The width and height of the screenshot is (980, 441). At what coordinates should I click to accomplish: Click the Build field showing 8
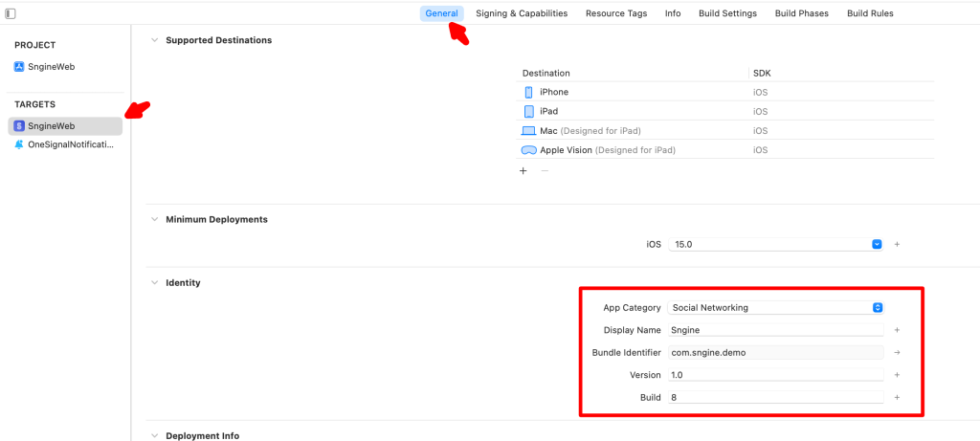click(775, 398)
